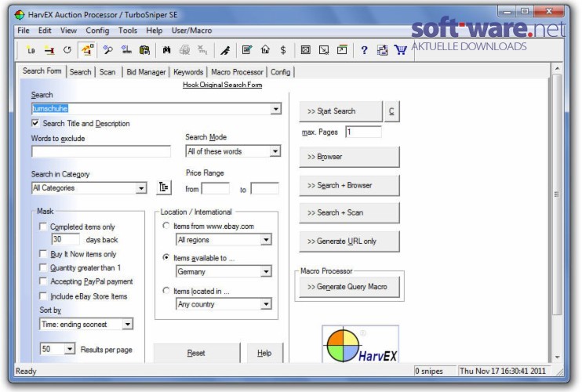Open the Help menu
This screenshot has width=582, height=392.
154,31
